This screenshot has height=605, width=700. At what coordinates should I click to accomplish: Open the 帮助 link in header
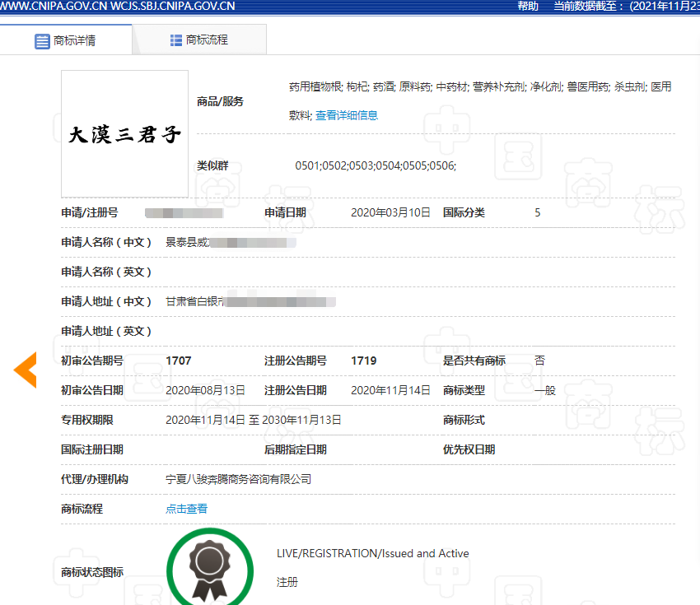click(x=528, y=7)
